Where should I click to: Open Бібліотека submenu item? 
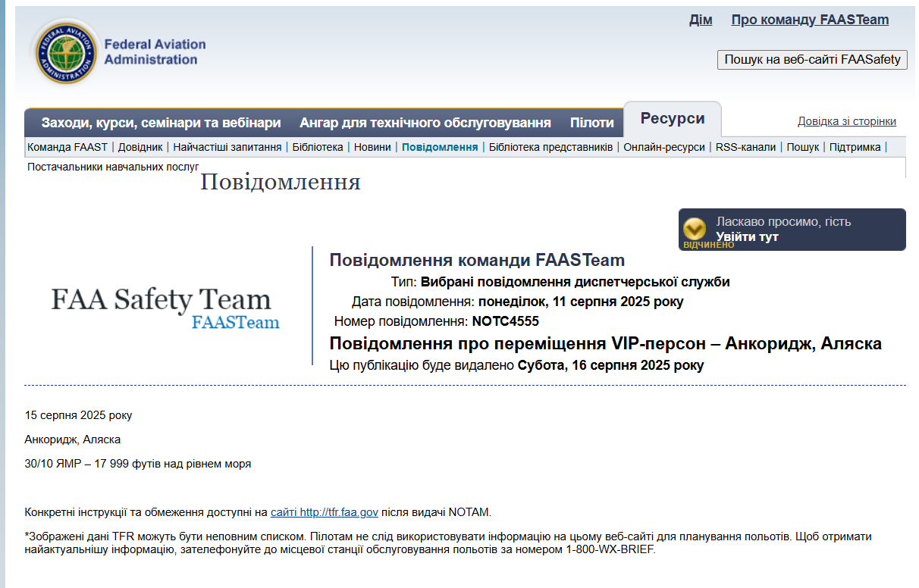click(x=317, y=147)
